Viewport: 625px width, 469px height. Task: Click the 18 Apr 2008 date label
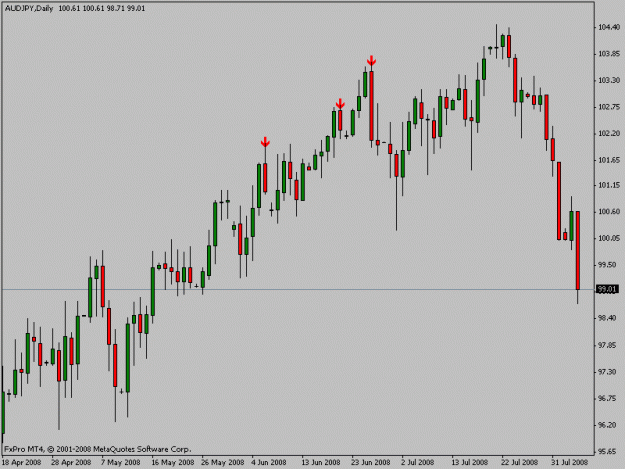22,462
